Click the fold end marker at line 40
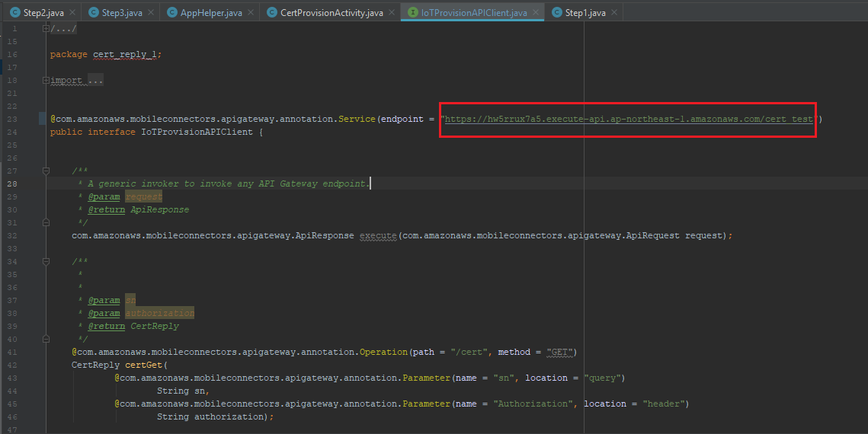This screenshot has height=434, width=868. [x=46, y=339]
